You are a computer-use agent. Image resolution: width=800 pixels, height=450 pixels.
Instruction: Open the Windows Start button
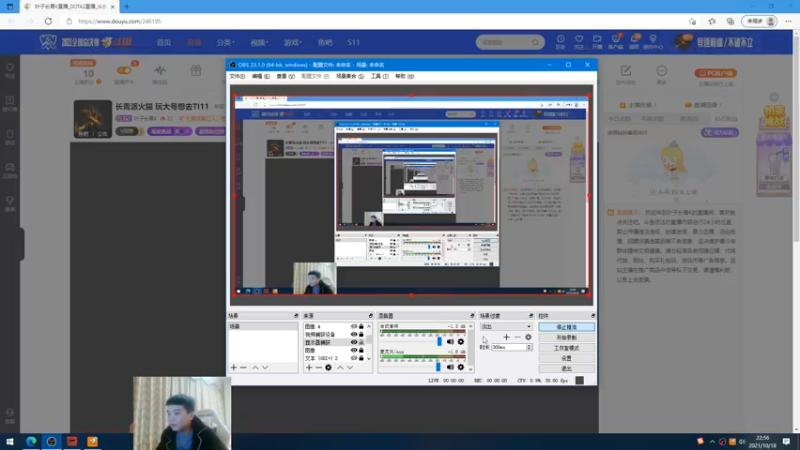10,441
